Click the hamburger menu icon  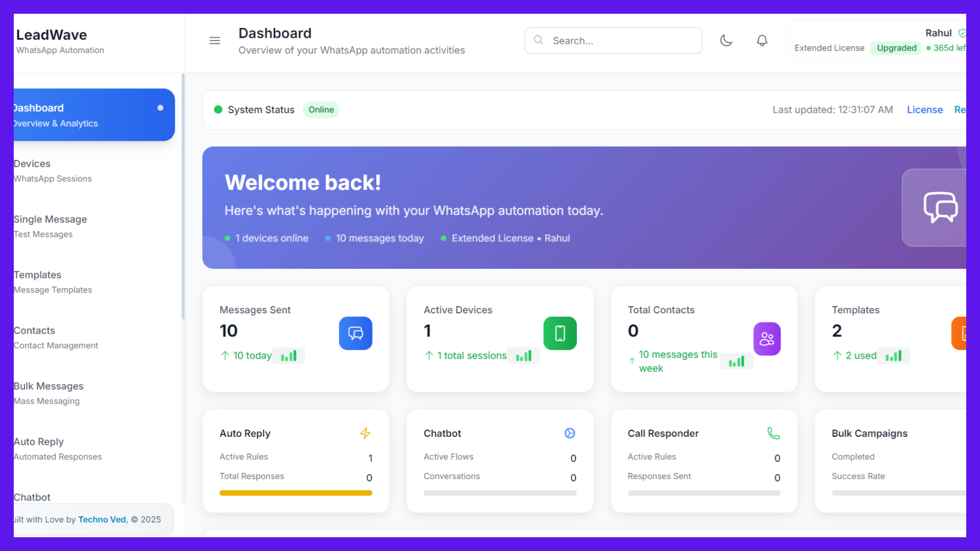coord(215,40)
